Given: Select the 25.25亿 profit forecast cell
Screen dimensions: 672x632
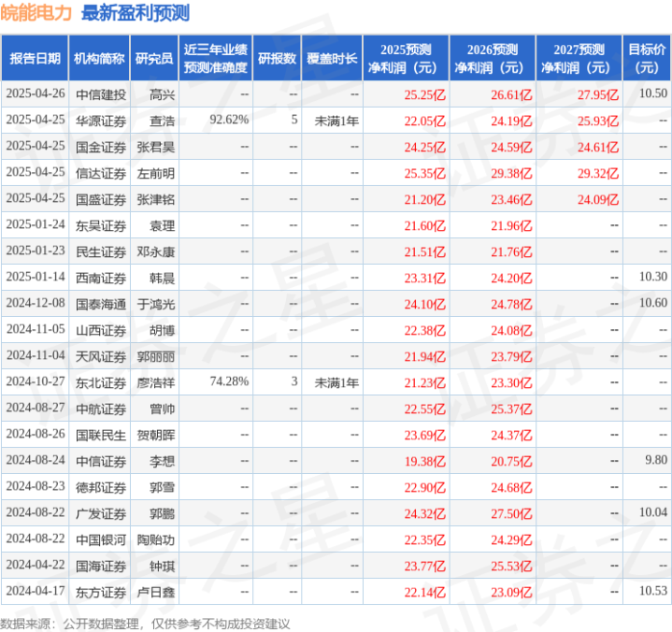Looking at the screenshot, I should pyautogui.click(x=424, y=94).
